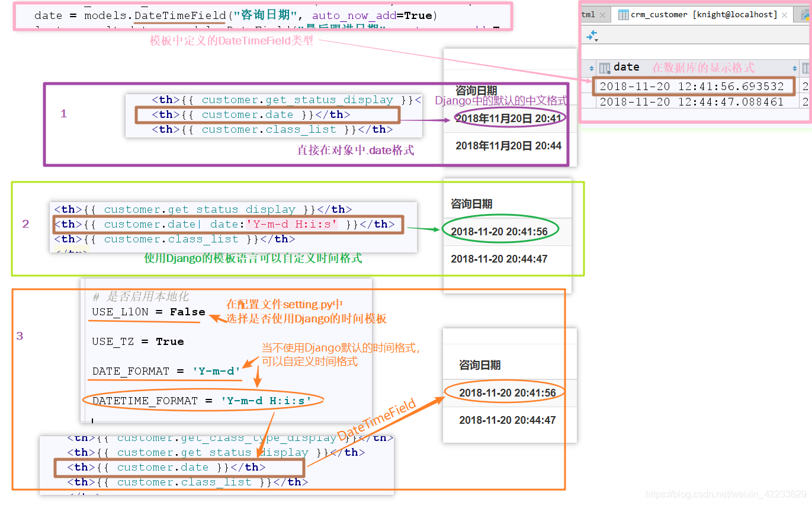
Task: Click '2018-11-20 20:41:56' cell in section 3
Action: pos(508,393)
